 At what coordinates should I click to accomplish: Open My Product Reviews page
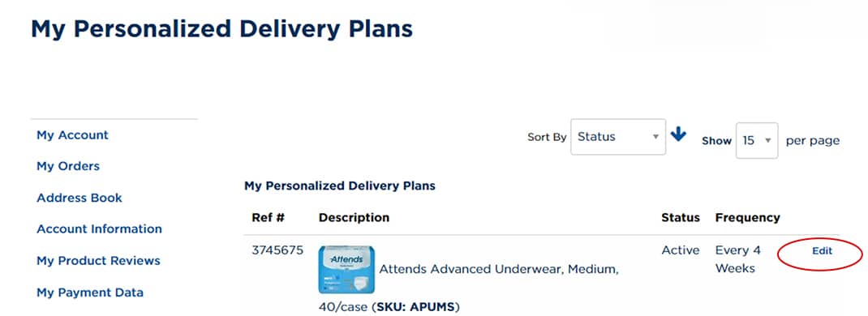tap(98, 261)
